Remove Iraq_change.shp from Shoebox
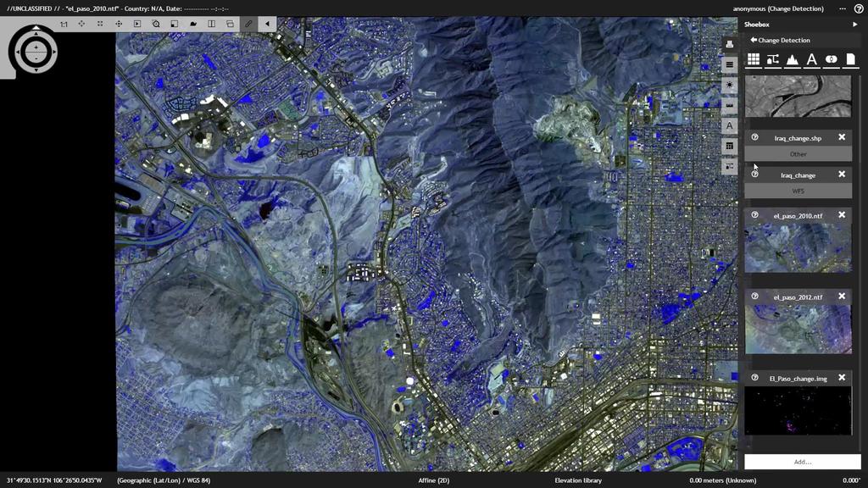Screen dimensions: 868x488 click(842, 137)
